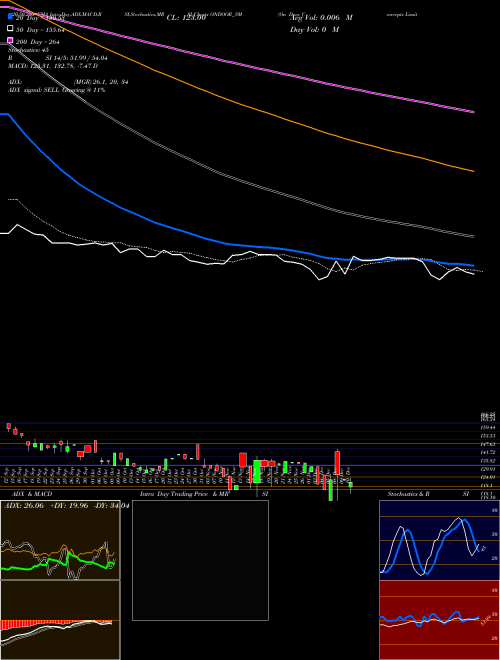500x660 pixels.
Task: Click the 'ADX & MACD' panel title
Action: [32, 494]
